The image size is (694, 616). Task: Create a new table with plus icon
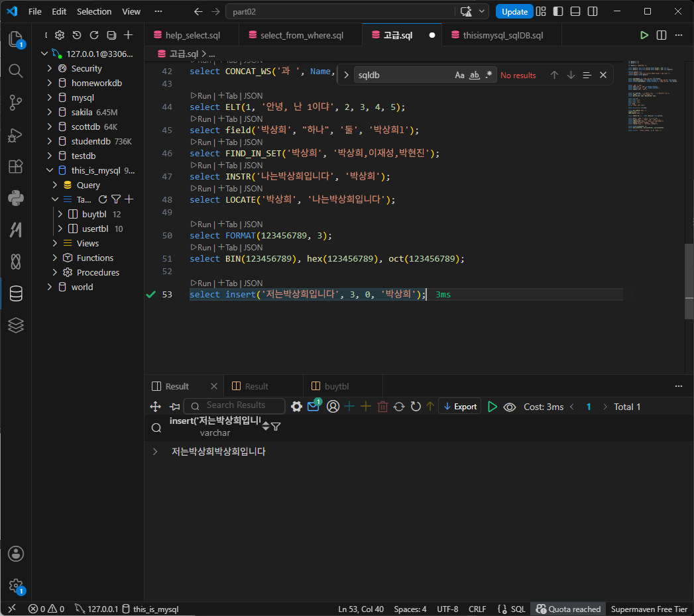click(129, 199)
